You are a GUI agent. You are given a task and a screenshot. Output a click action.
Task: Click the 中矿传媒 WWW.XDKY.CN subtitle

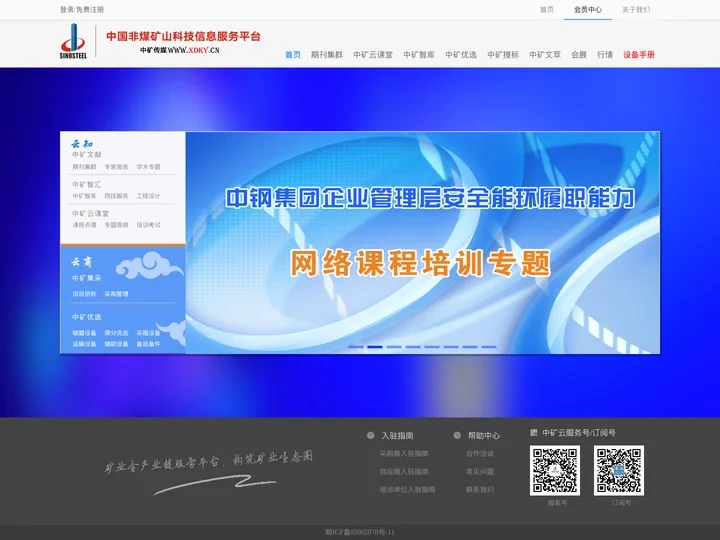pyautogui.click(x=180, y=50)
